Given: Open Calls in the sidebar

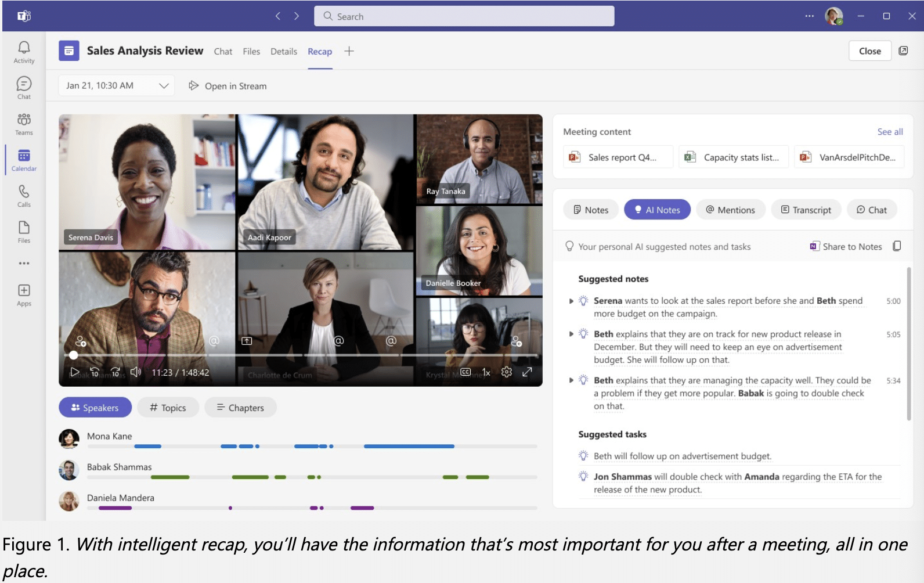Looking at the screenshot, I should pyautogui.click(x=24, y=196).
